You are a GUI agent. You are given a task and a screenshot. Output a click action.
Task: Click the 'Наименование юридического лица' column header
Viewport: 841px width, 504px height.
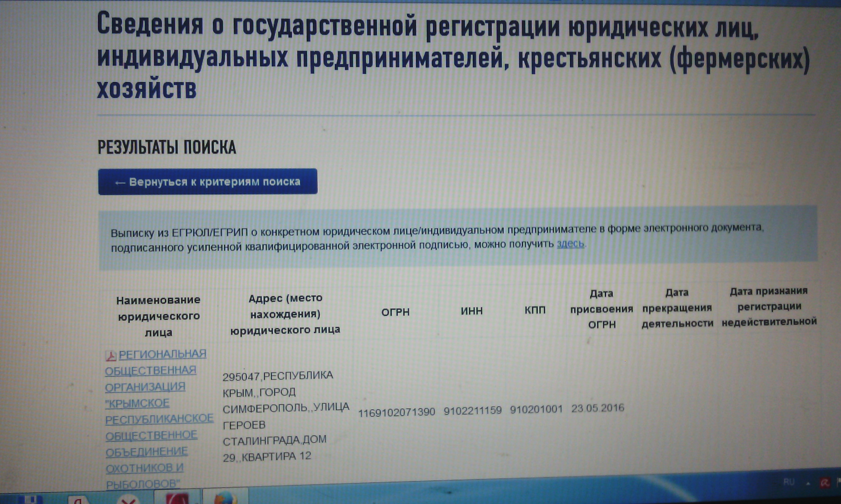click(x=158, y=316)
